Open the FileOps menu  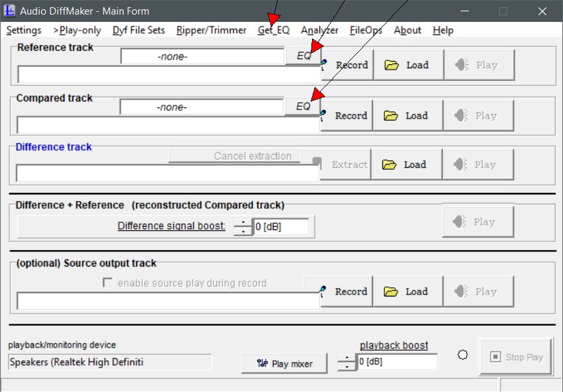pos(366,30)
